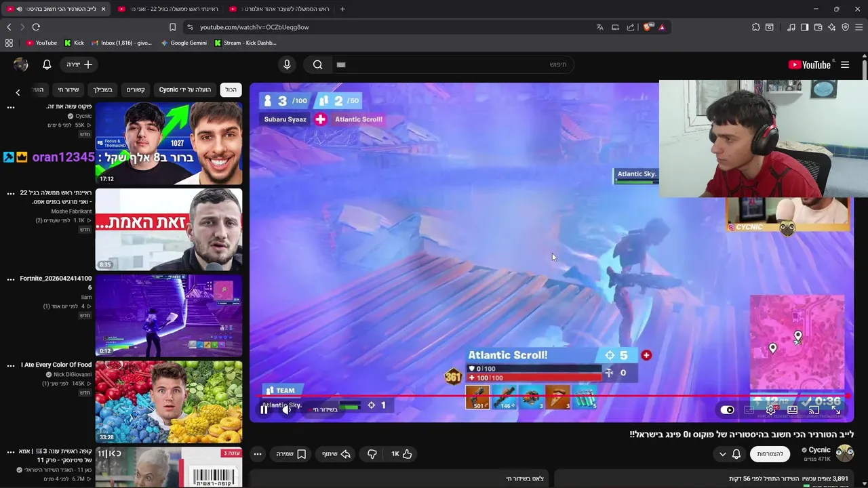Open the browser extensions puzzle icon
868x488 pixels.
pos(755,27)
